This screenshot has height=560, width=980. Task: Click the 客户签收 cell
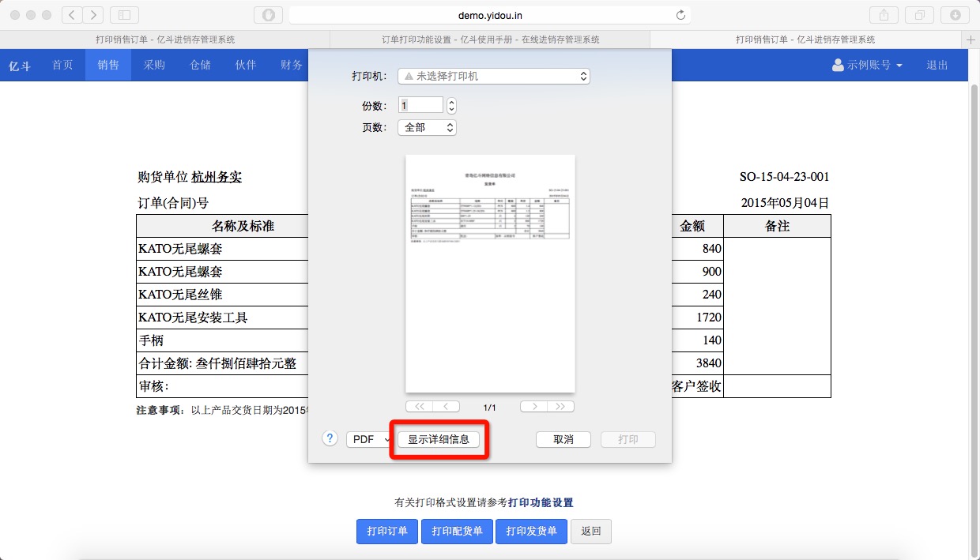tap(697, 386)
